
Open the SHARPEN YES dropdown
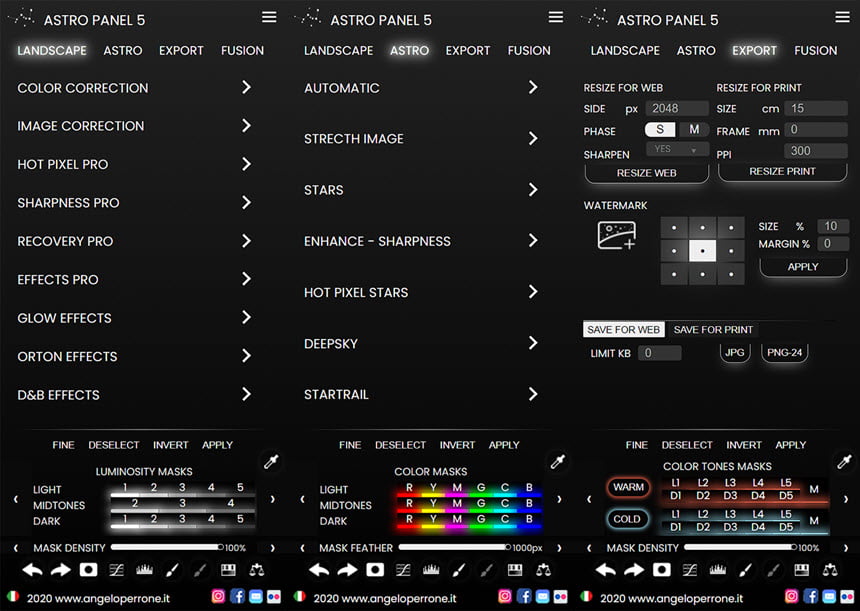click(x=677, y=149)
